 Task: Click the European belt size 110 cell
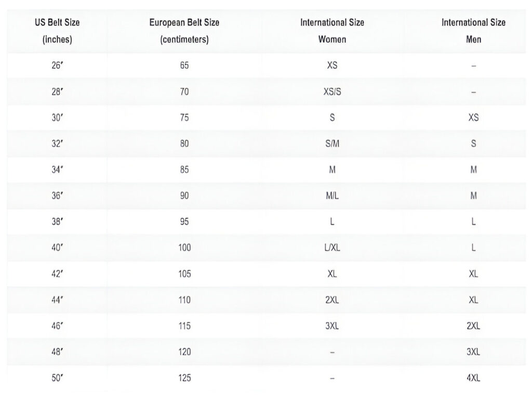point(184,300)
